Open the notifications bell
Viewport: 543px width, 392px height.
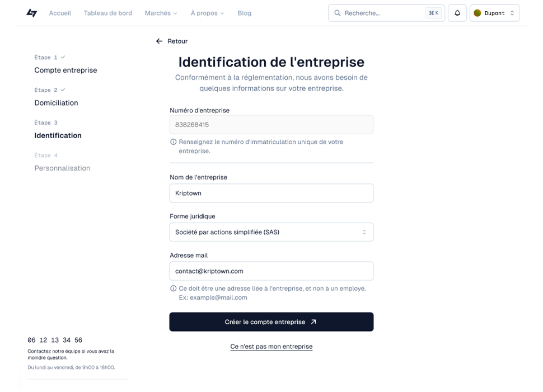click(457, 13)
